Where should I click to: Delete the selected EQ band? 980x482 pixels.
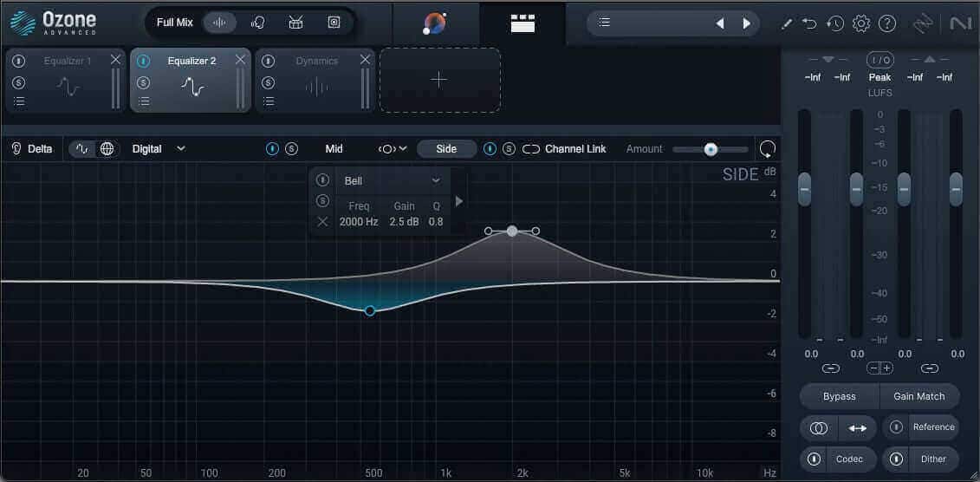(x=322, y=221)
